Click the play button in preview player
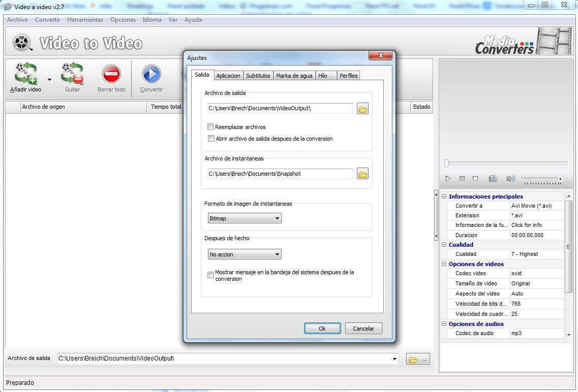This screenshot has height=392, width=578. point(448,179)
